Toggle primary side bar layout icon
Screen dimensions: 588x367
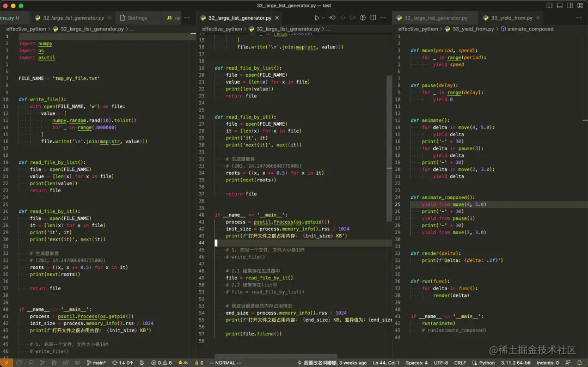pyautogui.click(x=549, y=5)
